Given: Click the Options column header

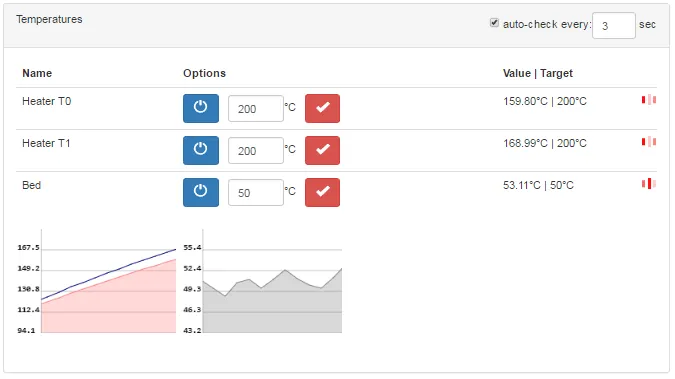Looking at the screenshot, I should pyautogui.click(x=204, y=73).
